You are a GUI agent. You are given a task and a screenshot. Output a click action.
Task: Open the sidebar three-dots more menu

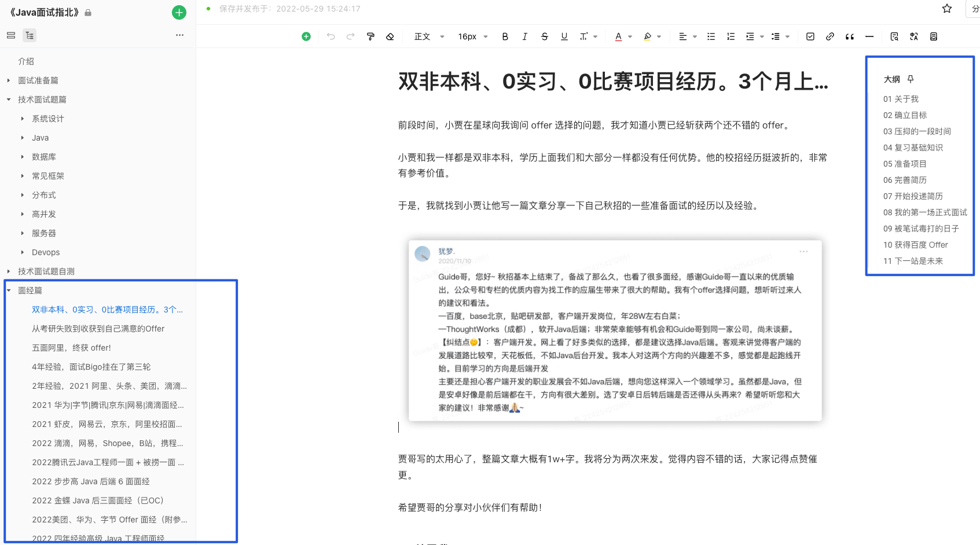179,35
